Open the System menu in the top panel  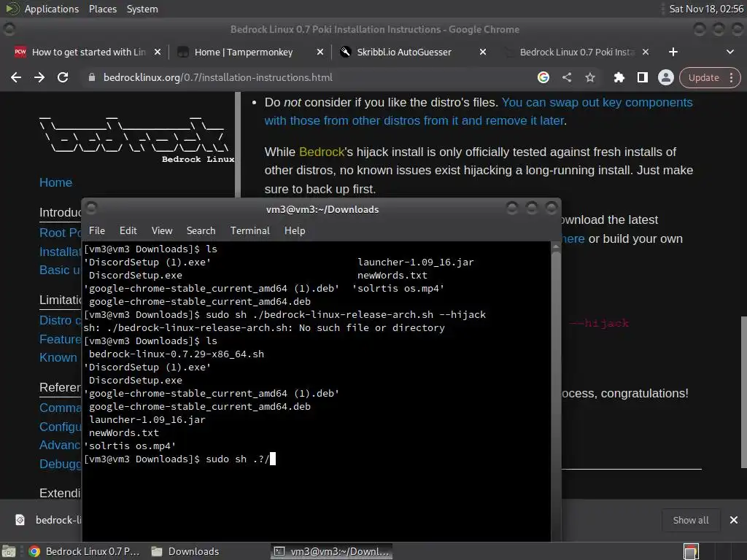(x=142, y=9)
